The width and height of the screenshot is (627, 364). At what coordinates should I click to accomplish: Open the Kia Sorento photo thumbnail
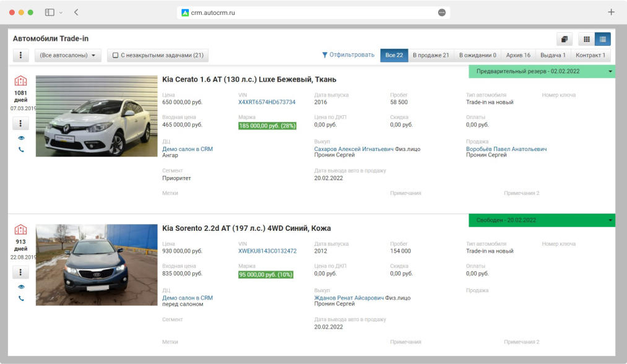(97, 264)
